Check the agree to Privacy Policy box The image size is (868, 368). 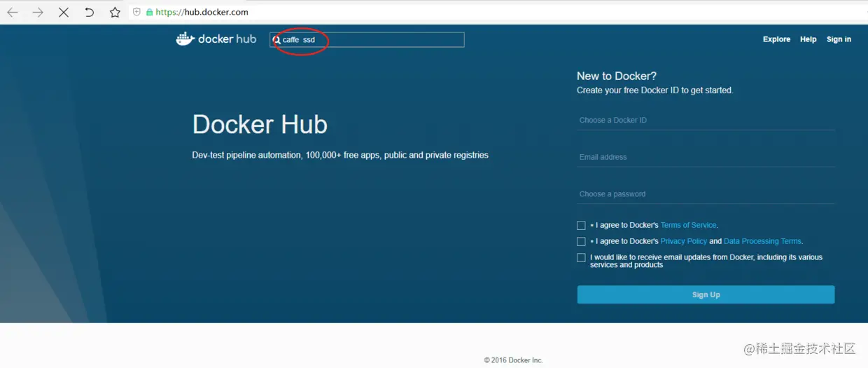(x=581, y=242)
